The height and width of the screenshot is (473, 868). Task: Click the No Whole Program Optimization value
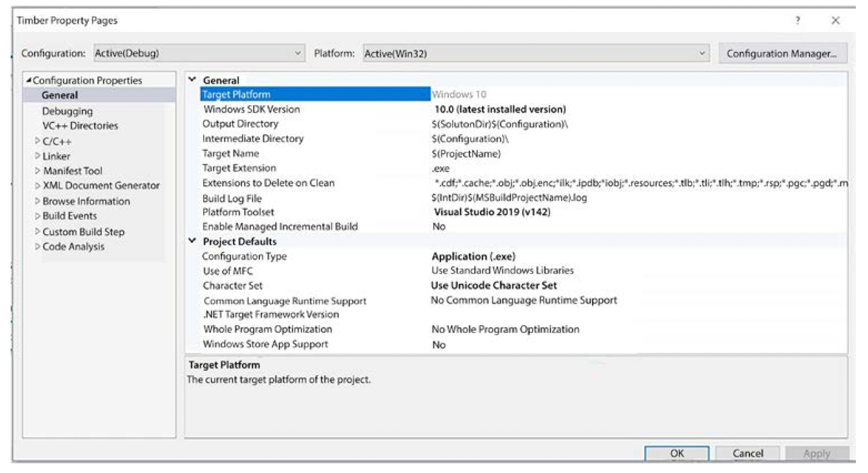505,329
